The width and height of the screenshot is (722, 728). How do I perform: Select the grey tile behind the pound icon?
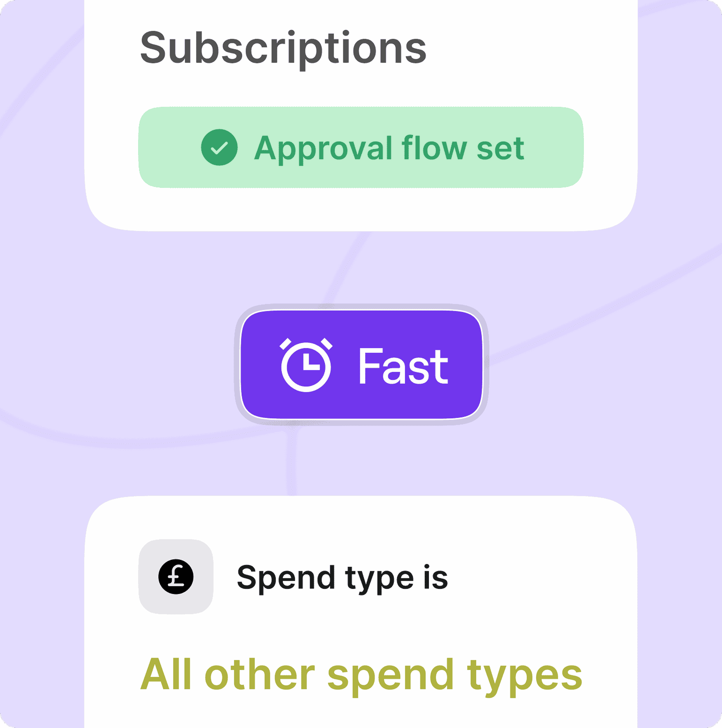176,577
